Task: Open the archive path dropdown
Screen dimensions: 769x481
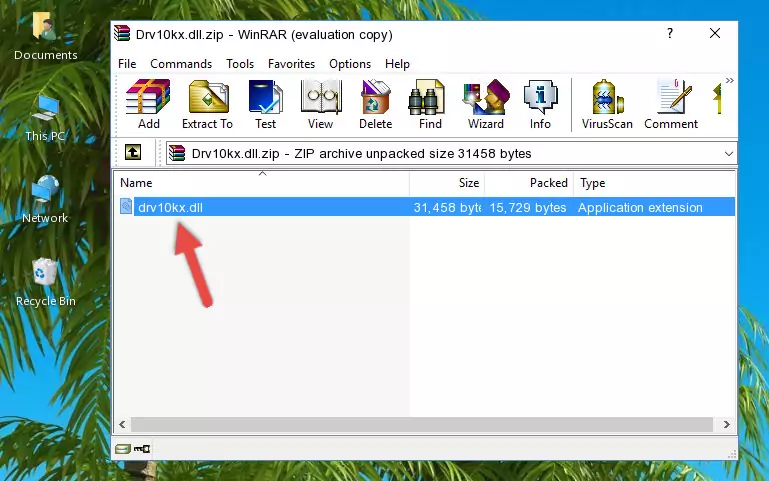Action: (x=729, y=154)
